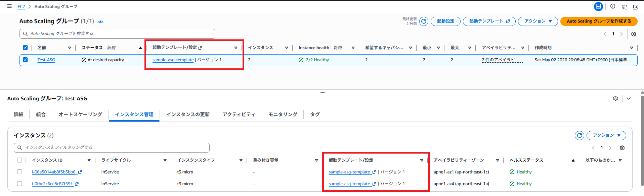Click the 起動テンプレート button
Image resolution: width=644 pixels, height=196 pixels.
click(x=489, y=21)
